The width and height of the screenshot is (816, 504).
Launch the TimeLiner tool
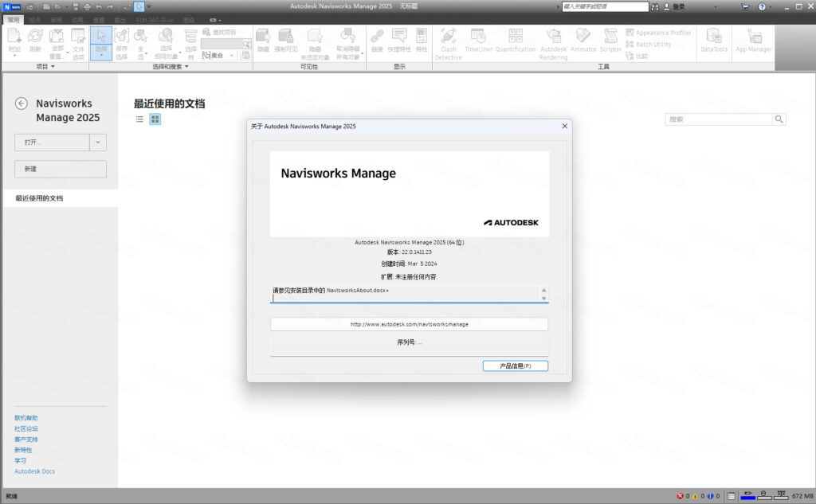(x=479, y=38)
